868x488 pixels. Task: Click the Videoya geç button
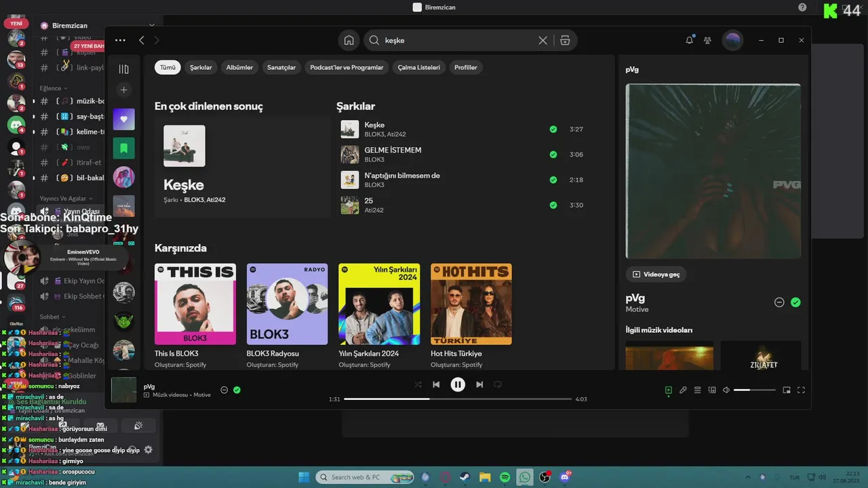coord(656,274)
